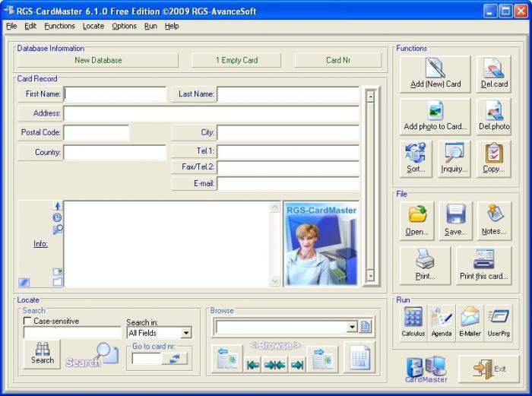Viewport: 532px width, 396px height.
Task: Click in the Tel.1 field
Action: (x=288, y=151)
